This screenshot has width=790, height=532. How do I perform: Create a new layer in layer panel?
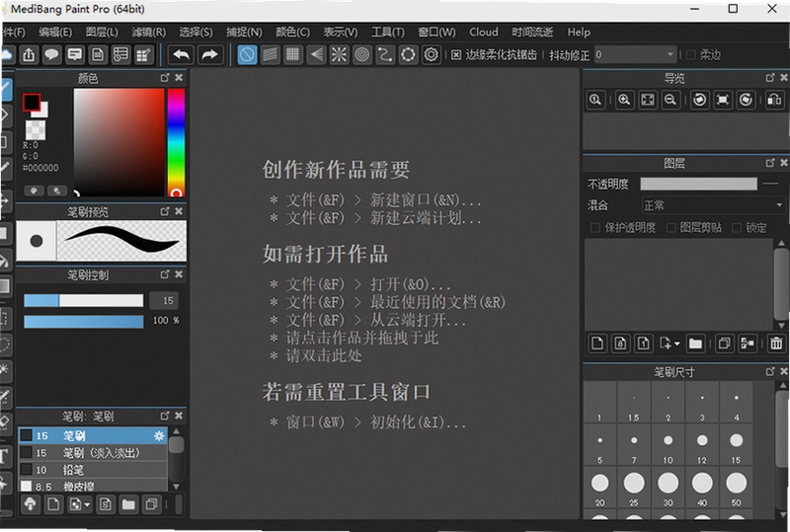pyautogui.click(x=597, y=343)
